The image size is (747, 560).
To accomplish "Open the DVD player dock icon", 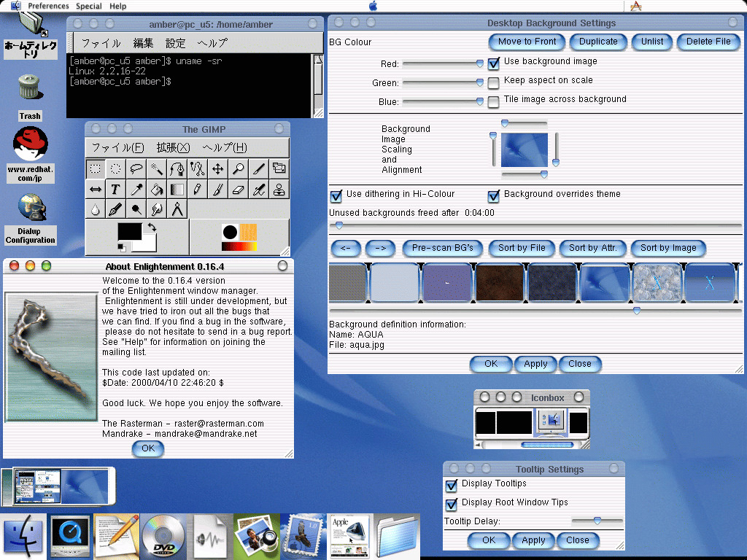I will coord(163,536).
